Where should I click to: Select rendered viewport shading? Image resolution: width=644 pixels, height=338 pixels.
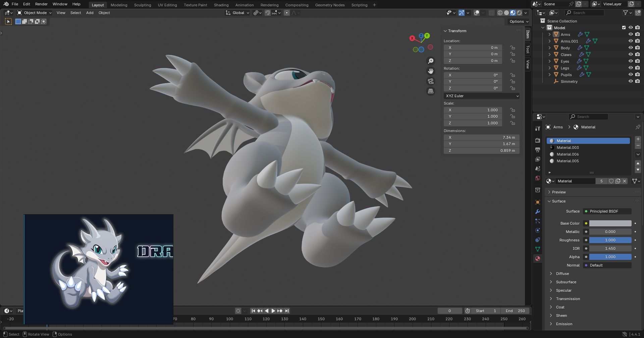tap(519, 13)
